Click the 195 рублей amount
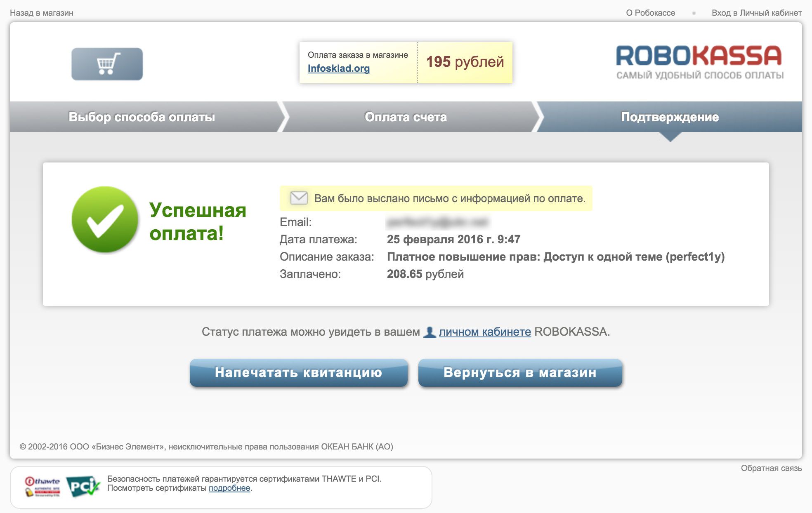The width and height of the screenshot is (812, 513). pos(465,62)
